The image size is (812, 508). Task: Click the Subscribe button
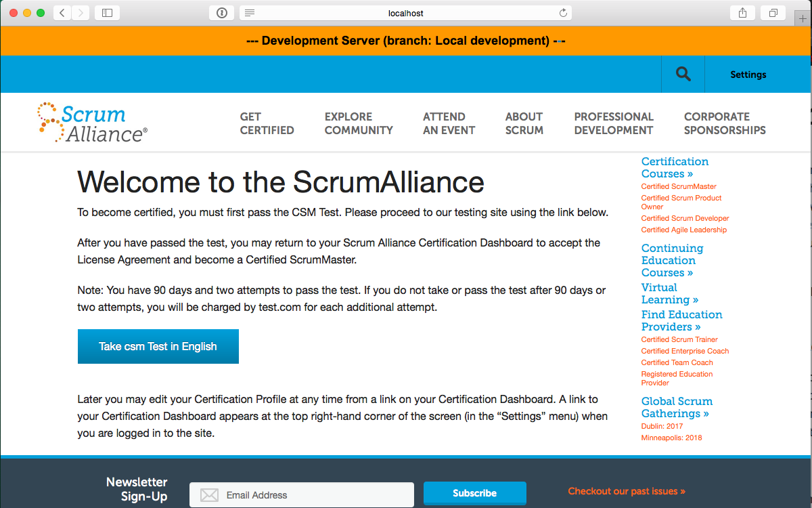[475, 493]
